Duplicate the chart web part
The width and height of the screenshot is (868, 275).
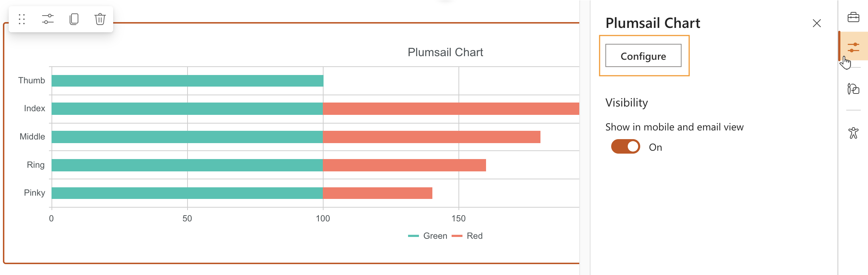(74, 19)
